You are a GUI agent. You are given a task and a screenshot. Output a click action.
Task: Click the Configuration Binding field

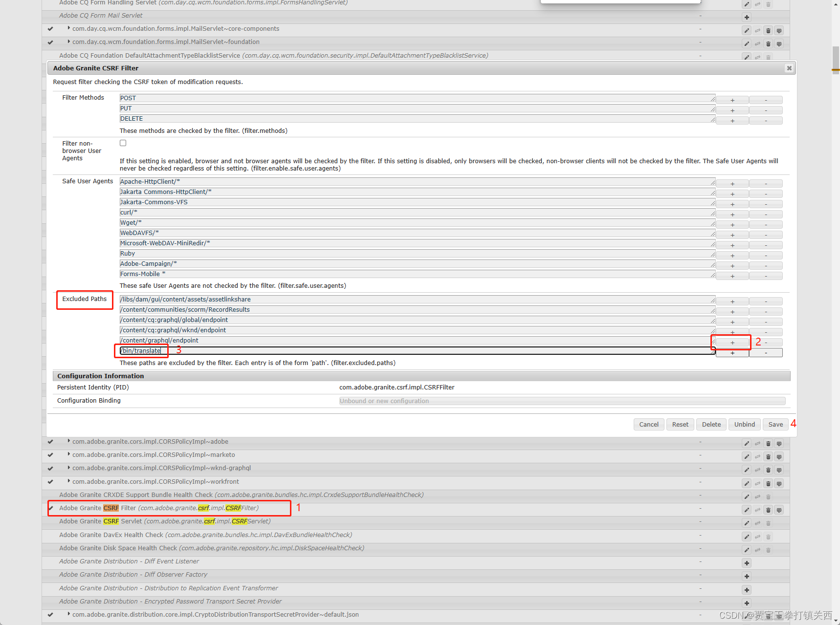click(562, 401)
